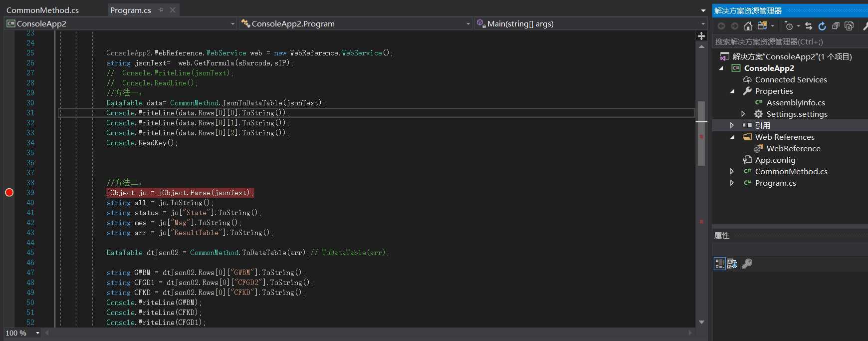This screenshot has height=341, width=868.
Task: Open the solution view switcher dropdown arrow
Action: (773, 26)
